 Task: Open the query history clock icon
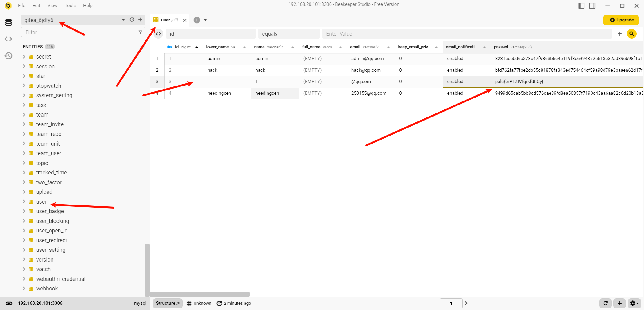(9, 56)
